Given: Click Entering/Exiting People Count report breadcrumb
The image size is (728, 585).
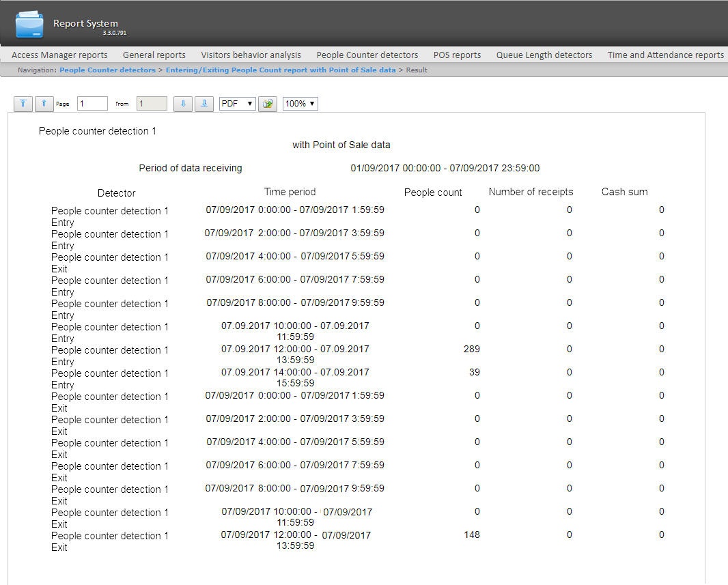Looking at the screenshot, I should pyautogui.click(x=281, y=70).
